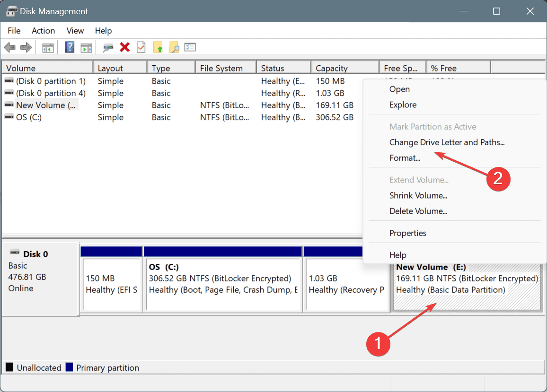Viewport: 547px width, 392px height.
Task: Click drive icon beside OS (C:) row
Action: [9, 117]
